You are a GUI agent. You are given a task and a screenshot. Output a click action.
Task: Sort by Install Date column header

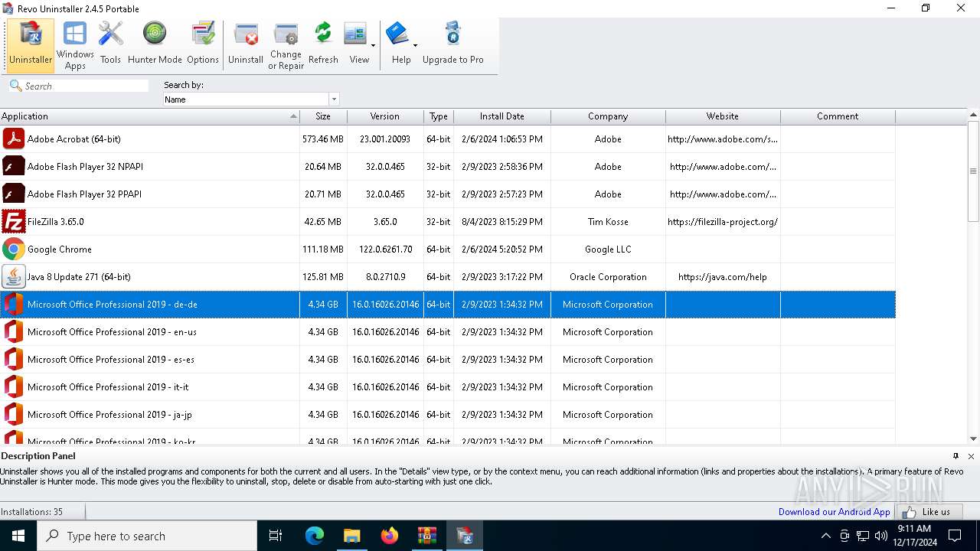click(x=502, y=116)
